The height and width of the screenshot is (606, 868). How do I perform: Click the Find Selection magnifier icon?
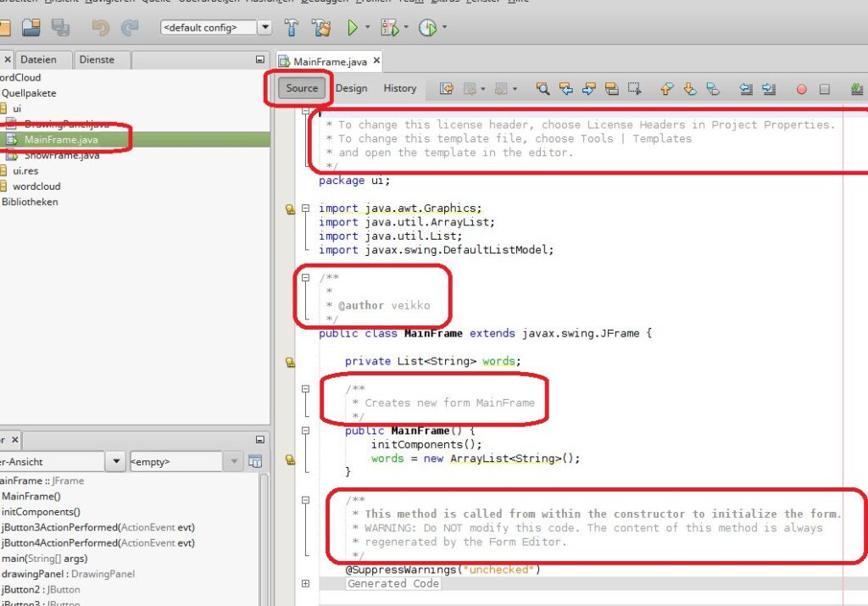pos(542,89)
